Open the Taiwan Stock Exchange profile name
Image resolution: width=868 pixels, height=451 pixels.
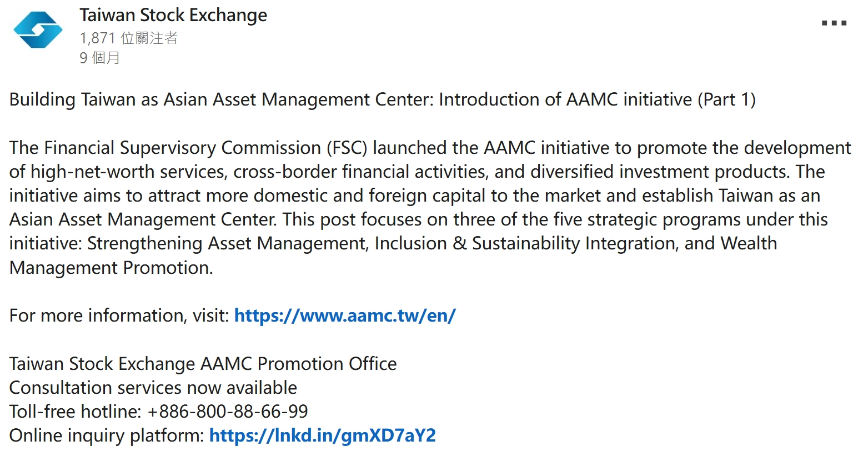coord(173,15)
